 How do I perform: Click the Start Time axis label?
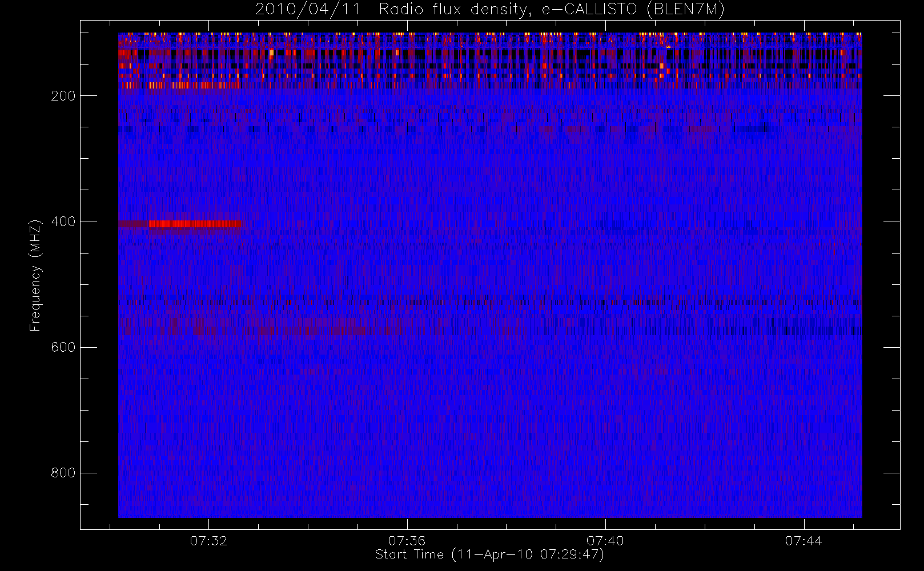point(489,554)
